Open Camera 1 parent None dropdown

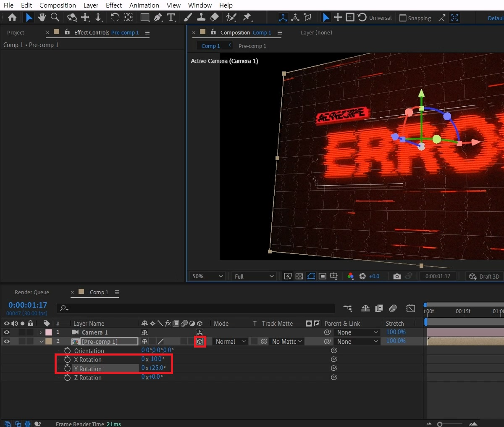tap(357, 332)
